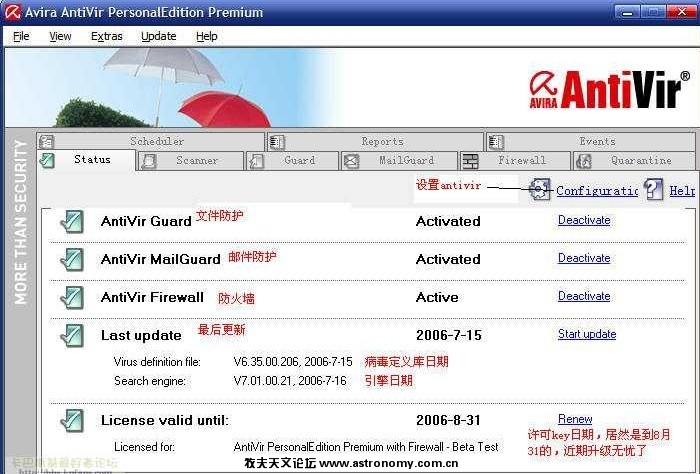Click the 'Last update' label
Image resolution: width=700 pixels, height=474 pixels.
(x=141, y=335)
